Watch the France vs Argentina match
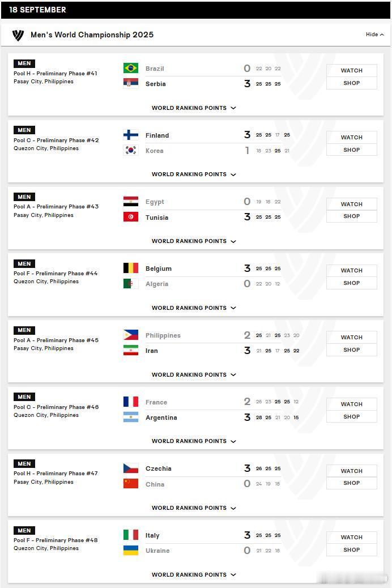Image resolution: width=392 pixels, height=588 pixels. click(x=351, y=404)
